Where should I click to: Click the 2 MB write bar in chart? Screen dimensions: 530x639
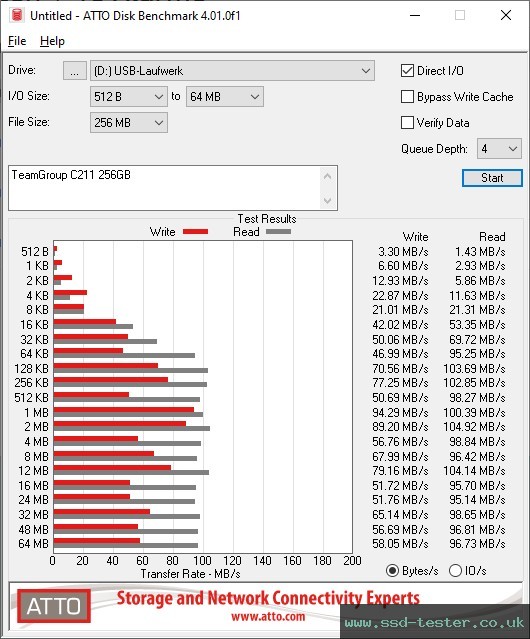click(119, 424)
